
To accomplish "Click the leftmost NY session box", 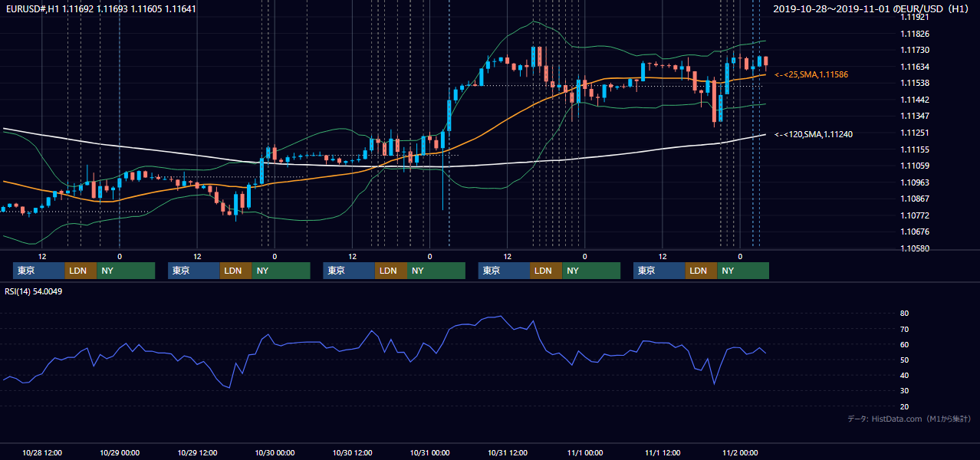I will tap(126, 271).
